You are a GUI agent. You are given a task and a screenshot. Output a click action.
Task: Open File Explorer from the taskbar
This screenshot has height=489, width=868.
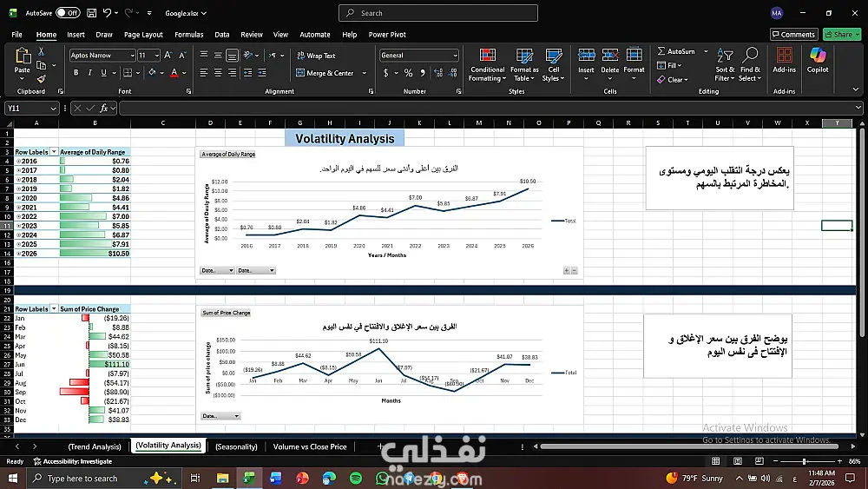point(222,478)
